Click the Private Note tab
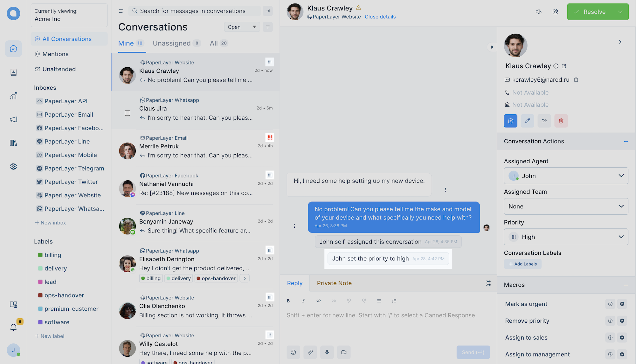 [334, 283]
